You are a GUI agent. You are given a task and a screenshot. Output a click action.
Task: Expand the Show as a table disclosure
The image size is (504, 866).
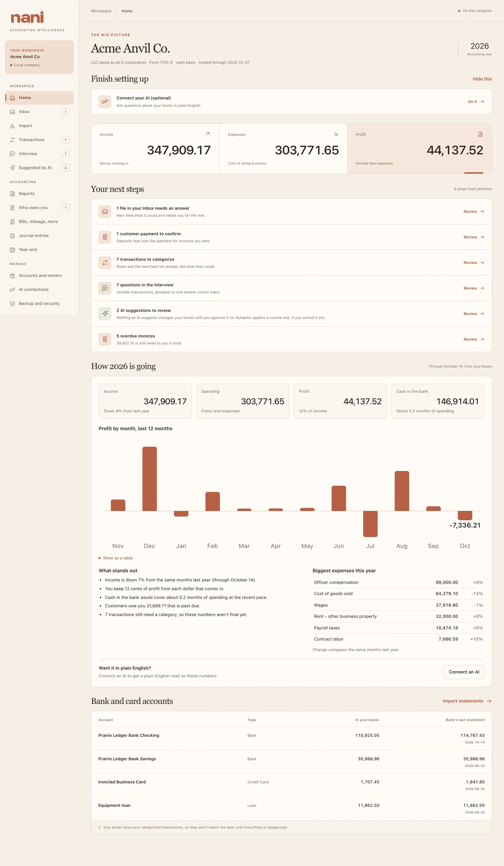[116, 558]
